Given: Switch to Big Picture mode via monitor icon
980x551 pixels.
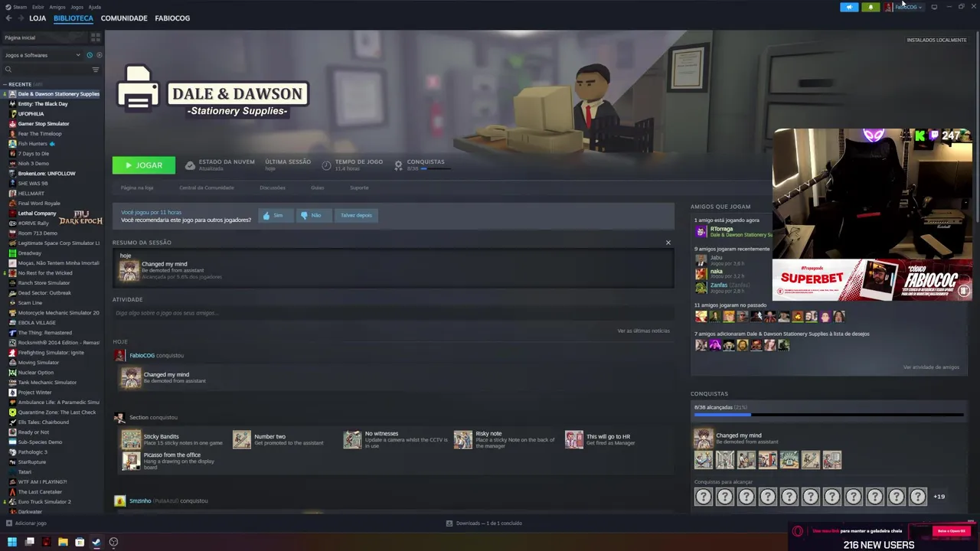Looking at the screenshot, I should 934,7.
